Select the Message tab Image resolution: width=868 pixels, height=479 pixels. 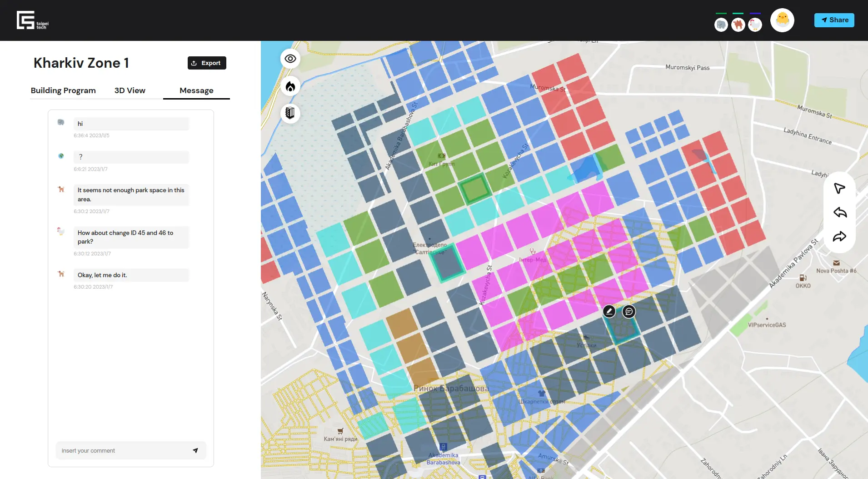(x=196, y=90)
